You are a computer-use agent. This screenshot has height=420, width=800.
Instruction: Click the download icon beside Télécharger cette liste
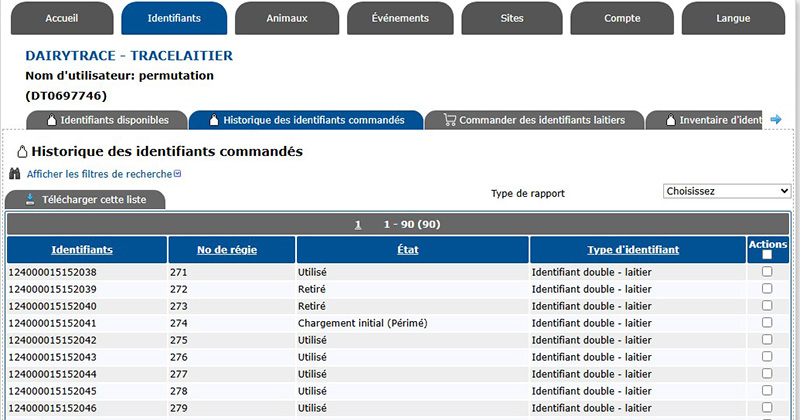(x=30, y=200)
